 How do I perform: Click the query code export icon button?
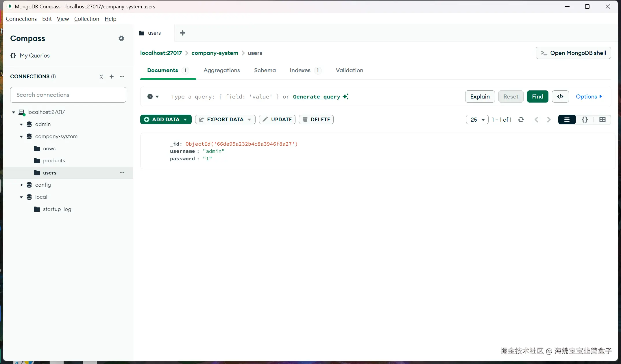560,96
